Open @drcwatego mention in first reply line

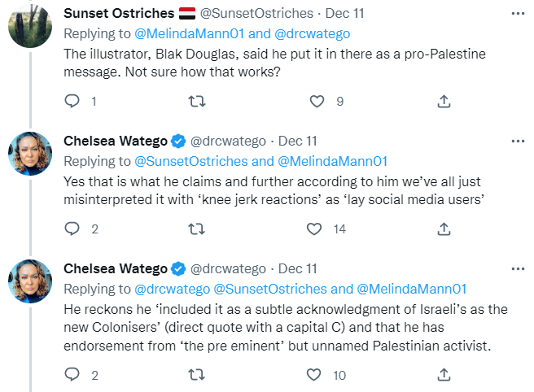312,33
